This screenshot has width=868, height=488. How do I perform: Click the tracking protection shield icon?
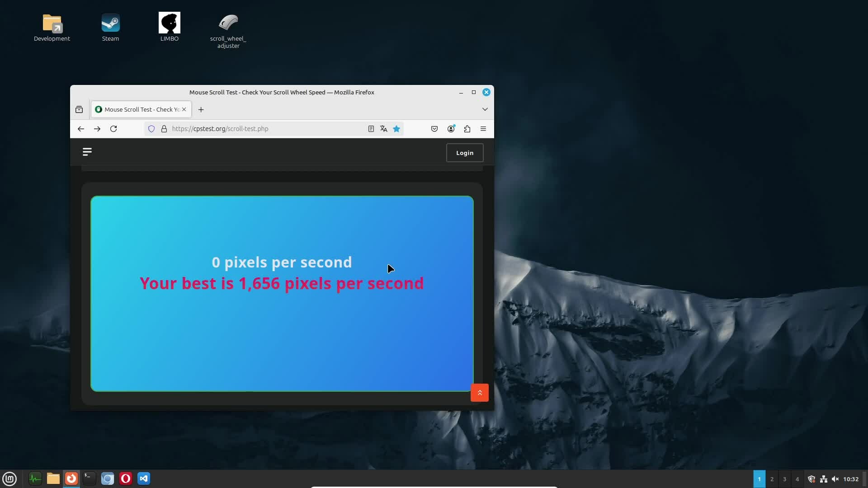point(151,129)
